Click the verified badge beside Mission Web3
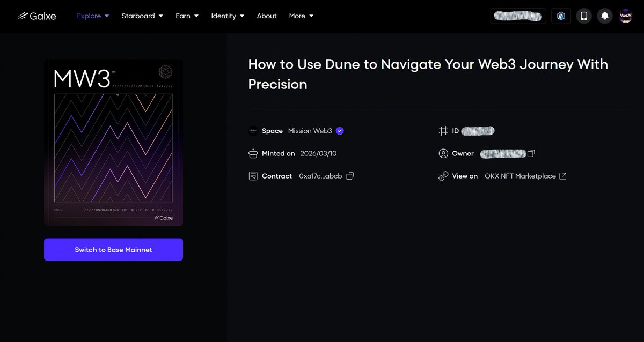 click(x=340, y=131)
